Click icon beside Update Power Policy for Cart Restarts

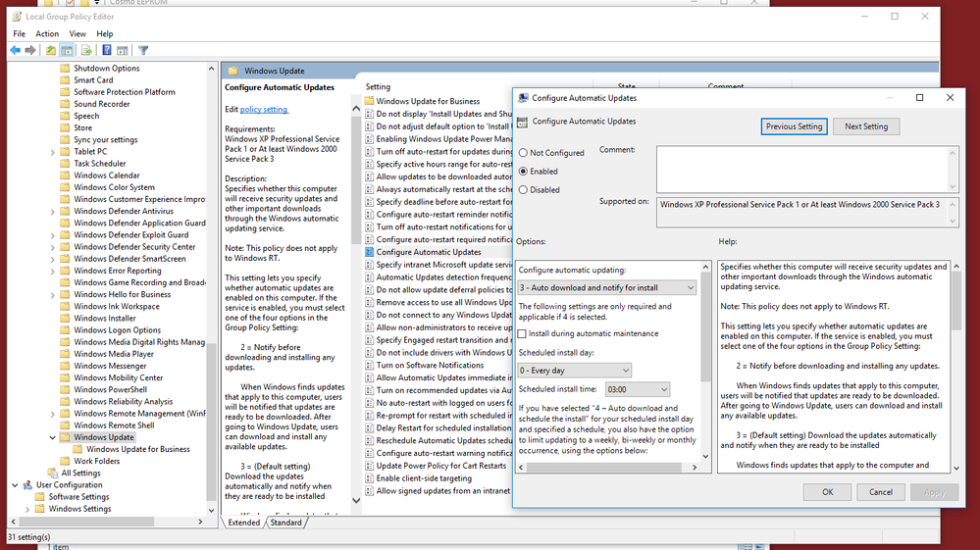tap(370, 466)
